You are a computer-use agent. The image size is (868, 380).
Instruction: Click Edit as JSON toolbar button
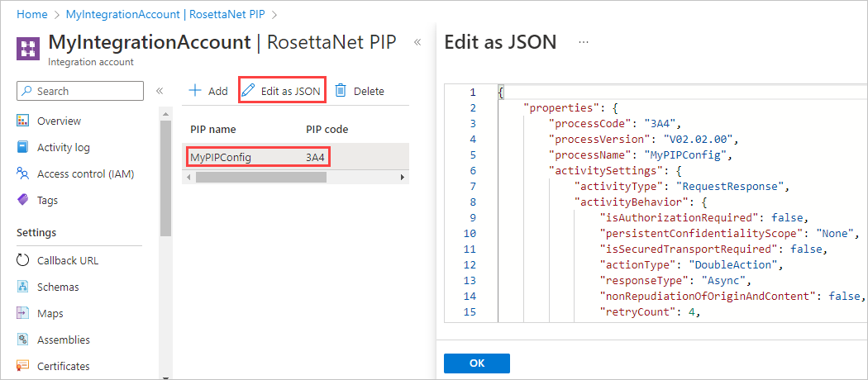tap(281, 91)
